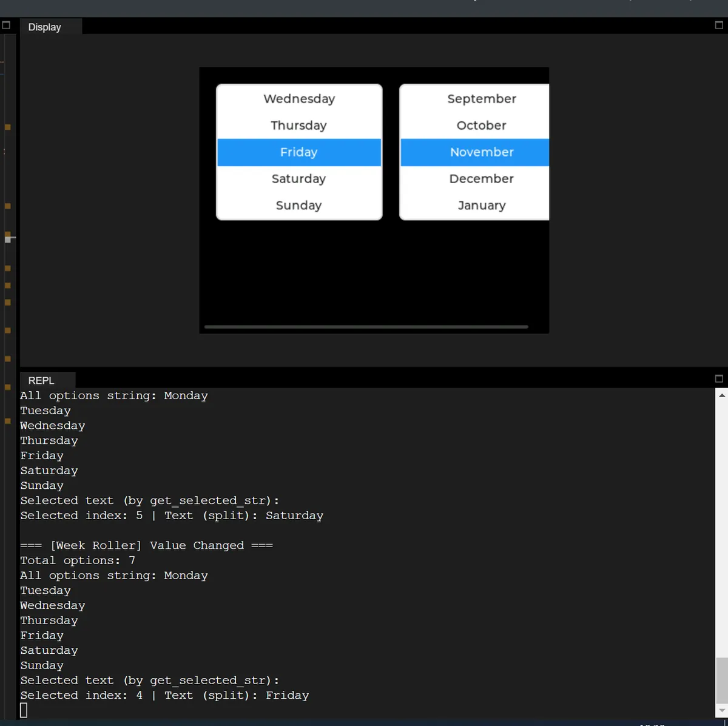728x726 pixels.
Task: Click the REPL scrollbar up arrow
Action: [722, 395]
